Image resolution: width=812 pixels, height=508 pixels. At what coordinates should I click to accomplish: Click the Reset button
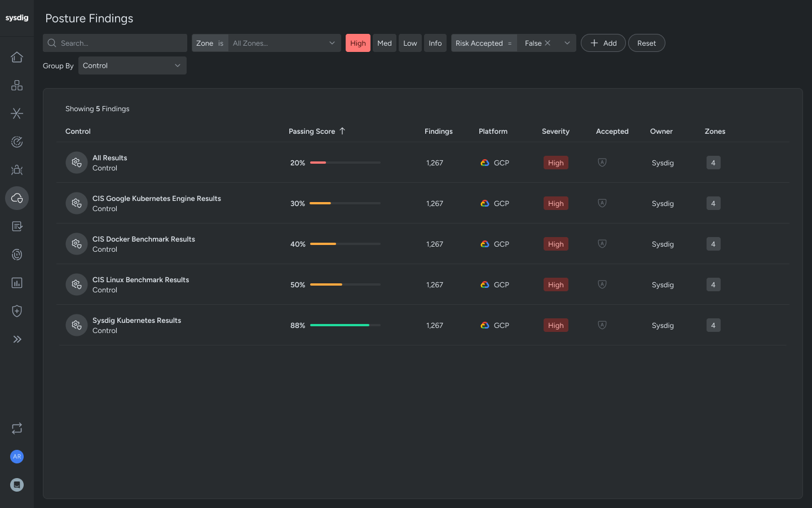pyautogui.click(x=646, y=43)
